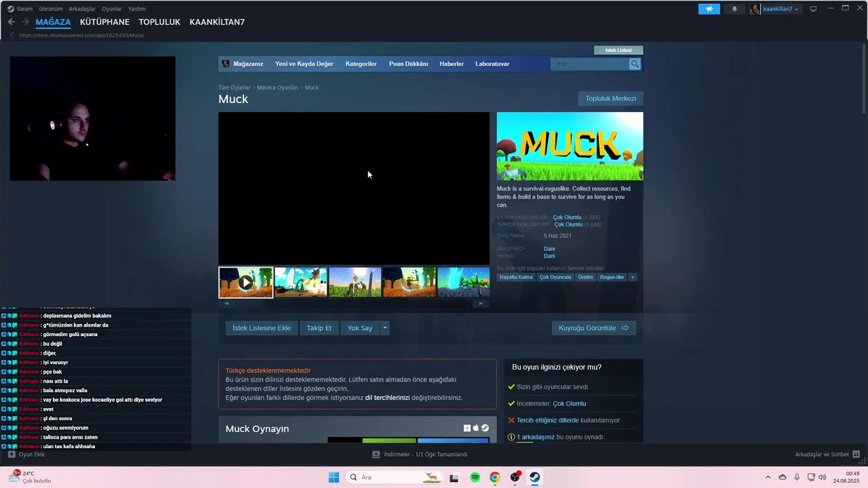Open the kaankiltan7 account dropdown

point(775,9)
